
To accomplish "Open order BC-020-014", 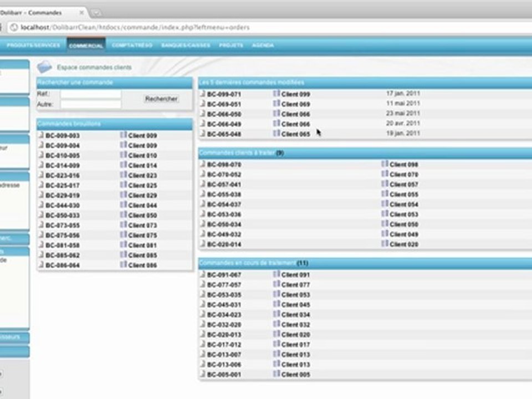I will (x=224, y=244).
